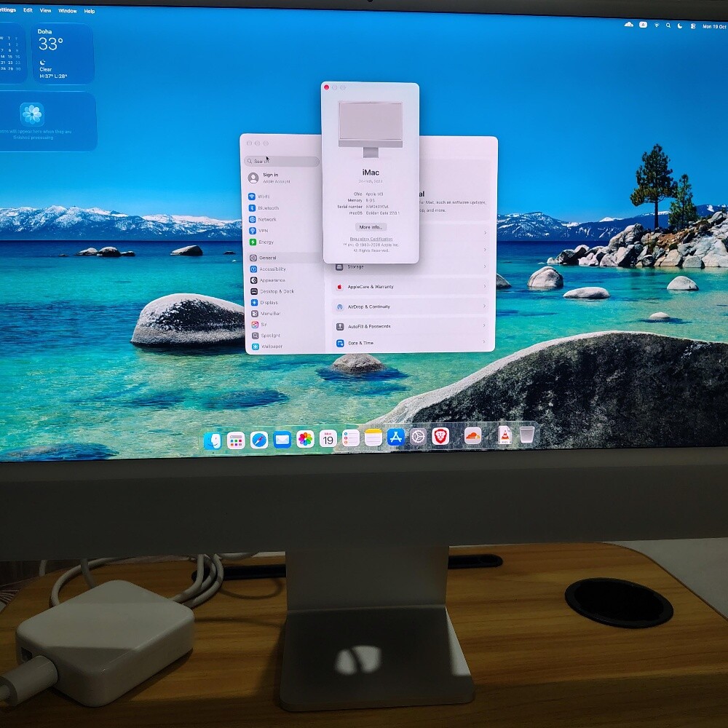Open AppleCare & Warranty row
The height and width of the screenshot is (728, 728).
tap(411, 286)
